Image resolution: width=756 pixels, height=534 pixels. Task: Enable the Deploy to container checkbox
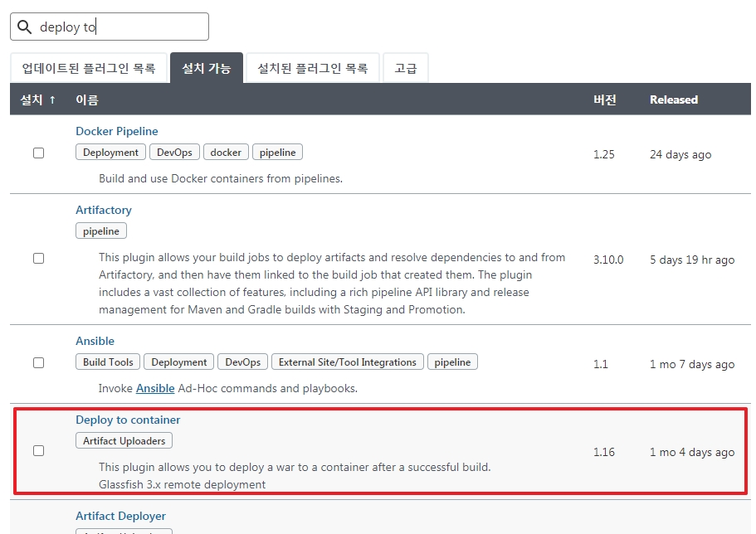click(38, 450)
